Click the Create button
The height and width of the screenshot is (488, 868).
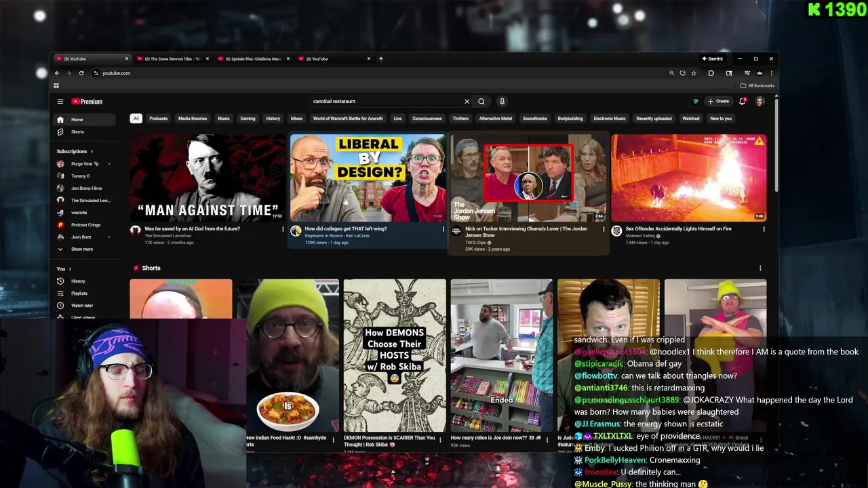point(718,102)
